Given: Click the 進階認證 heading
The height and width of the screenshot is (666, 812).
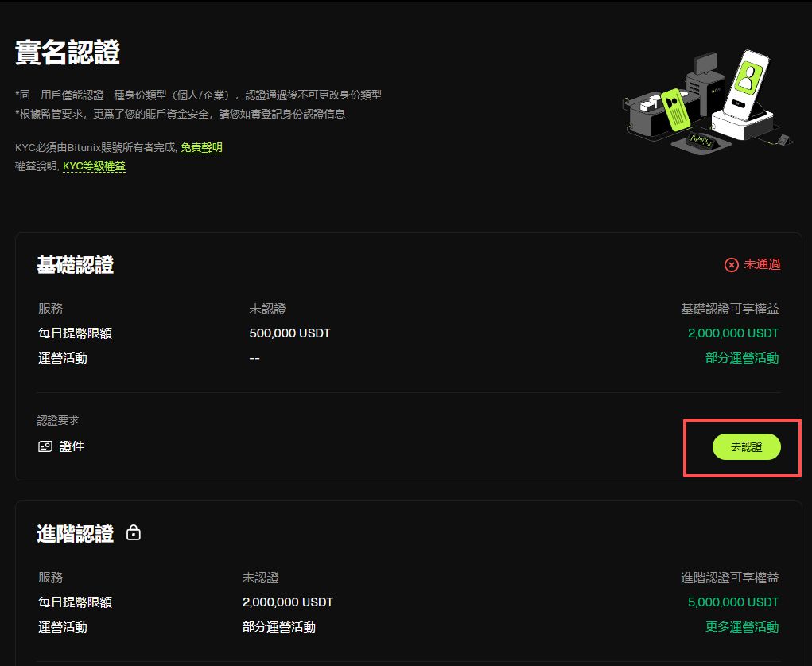Looking at the screenshot, I should pos(76,533).
